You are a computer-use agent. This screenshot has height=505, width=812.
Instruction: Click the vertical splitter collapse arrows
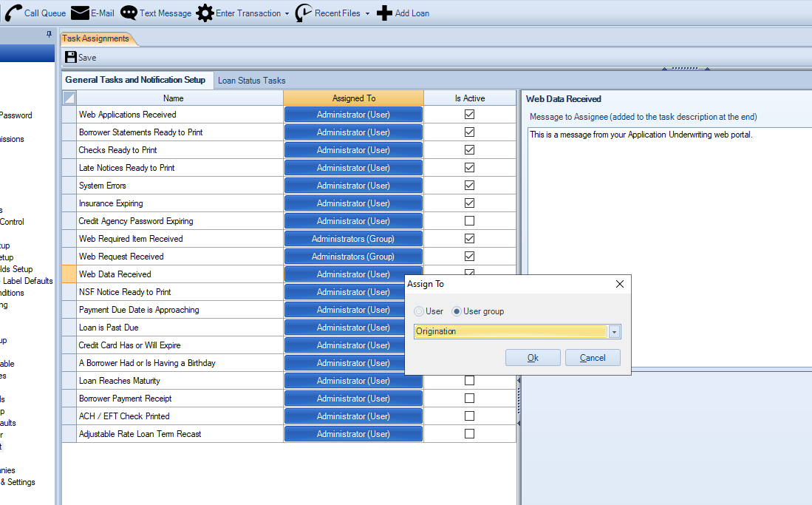[519, 401]
